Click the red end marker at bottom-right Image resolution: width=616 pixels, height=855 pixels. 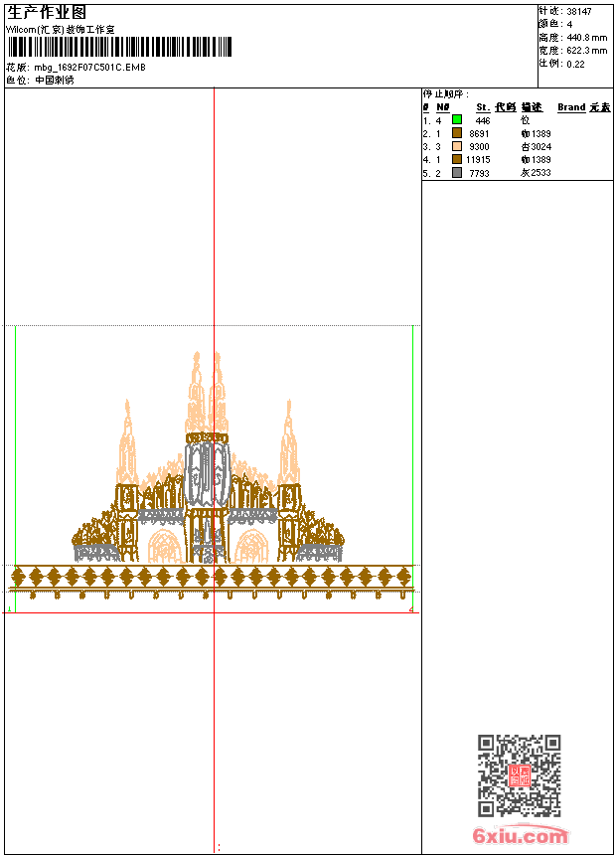(411, 608)
